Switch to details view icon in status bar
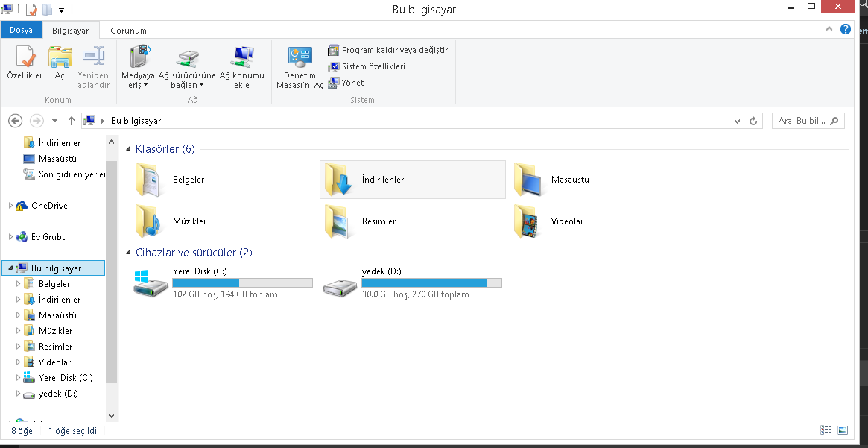Viewport: 868px width, 448px height. pyautogui.click(x=826, y=430)
